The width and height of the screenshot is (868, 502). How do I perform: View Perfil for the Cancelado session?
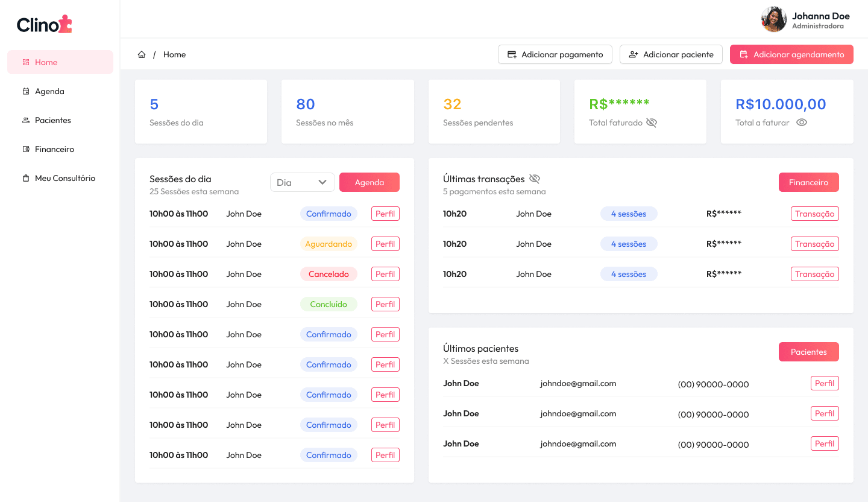(385, 273)
